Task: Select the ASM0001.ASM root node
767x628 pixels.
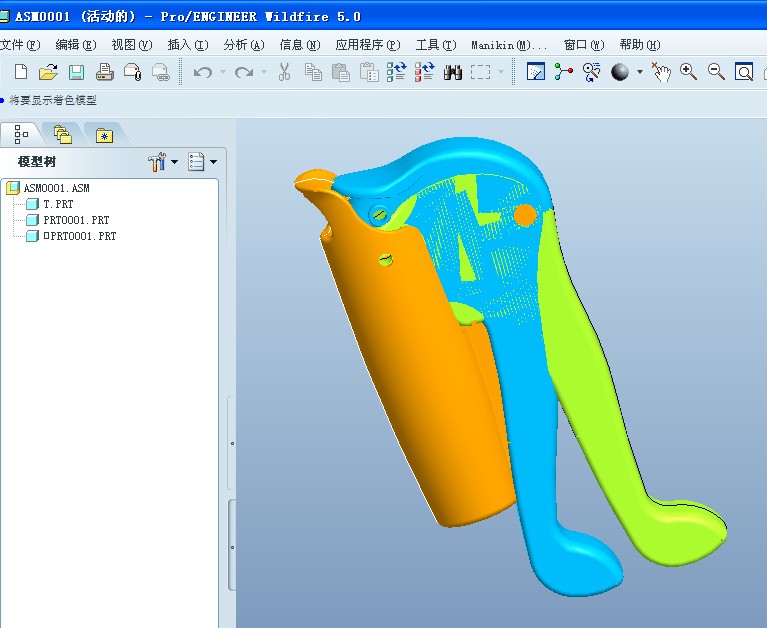Action: coord(56,188)
